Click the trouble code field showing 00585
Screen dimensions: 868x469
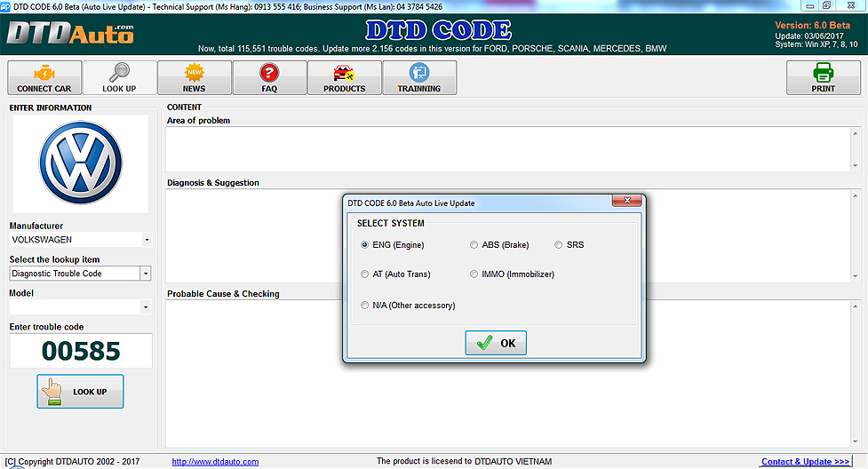click(81, 351)
